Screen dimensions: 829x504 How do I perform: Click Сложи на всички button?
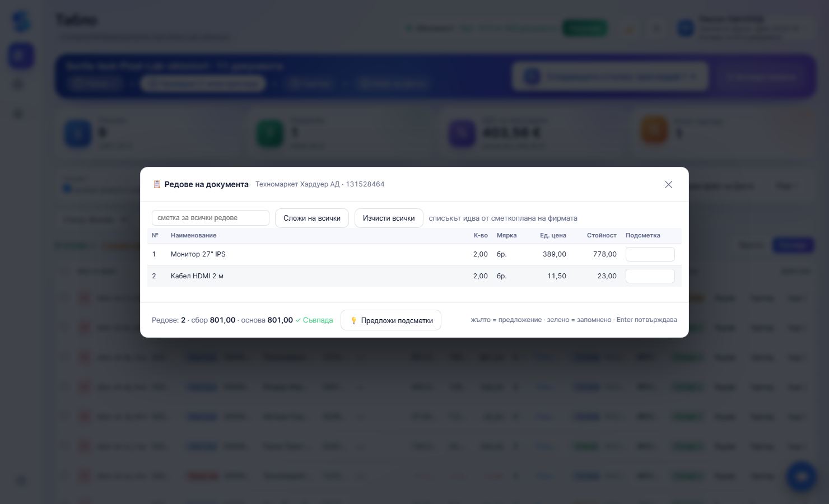tap(312, 218)
